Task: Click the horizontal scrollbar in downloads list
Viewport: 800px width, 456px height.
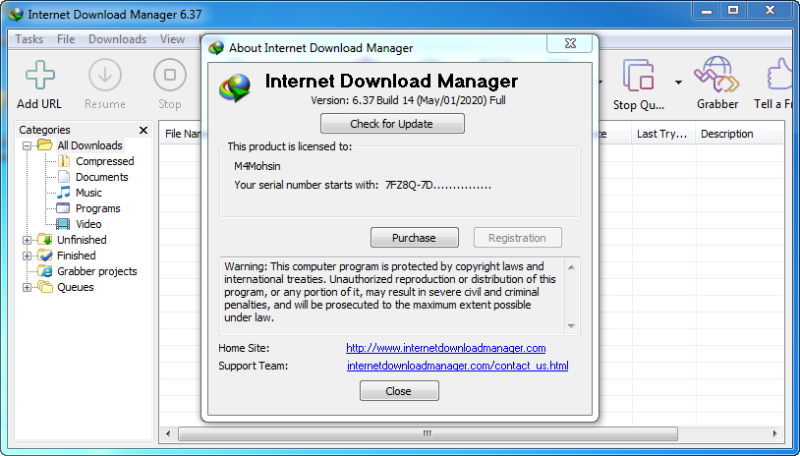Action: click(x=428, y=434)
